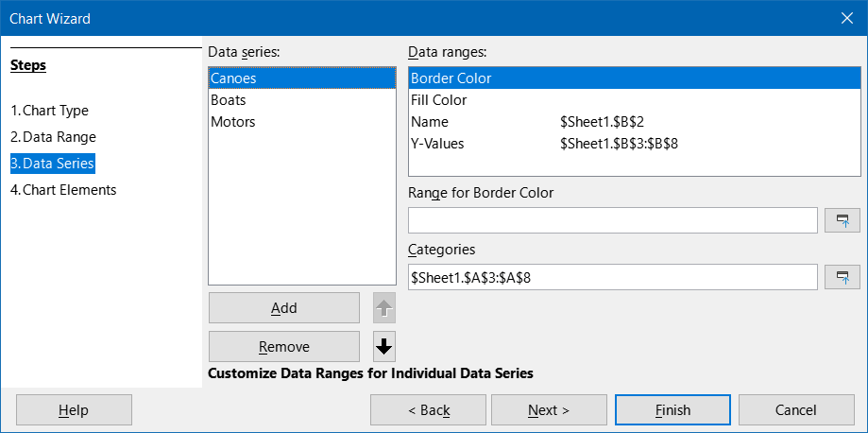Click the Add series button
Screen dimensions: 868x433
tap(284, 307)
